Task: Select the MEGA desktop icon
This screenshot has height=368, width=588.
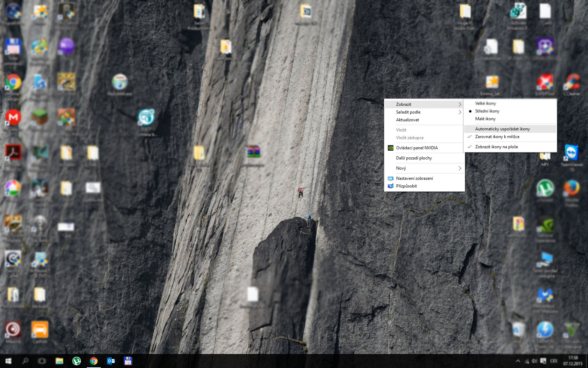Action: pyautogui.click(x=13, y=117)
